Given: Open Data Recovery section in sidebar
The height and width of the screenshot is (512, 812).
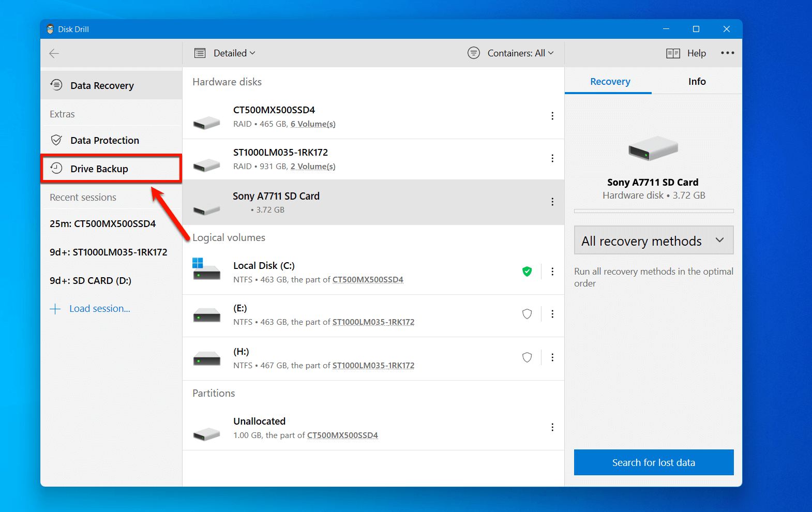Looking at the screenshot, I should point(111,85).
